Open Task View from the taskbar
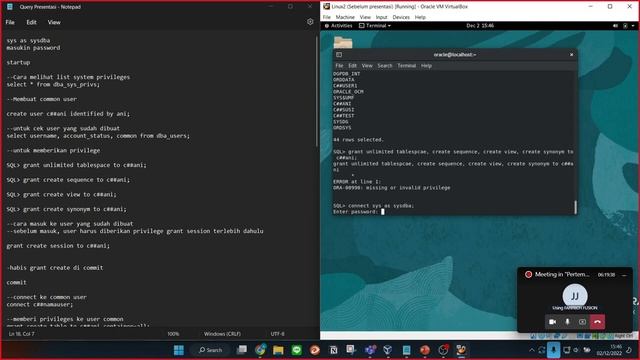Image resolution: width=640 pixels, height=360 pixels. [x=242, y=350]
